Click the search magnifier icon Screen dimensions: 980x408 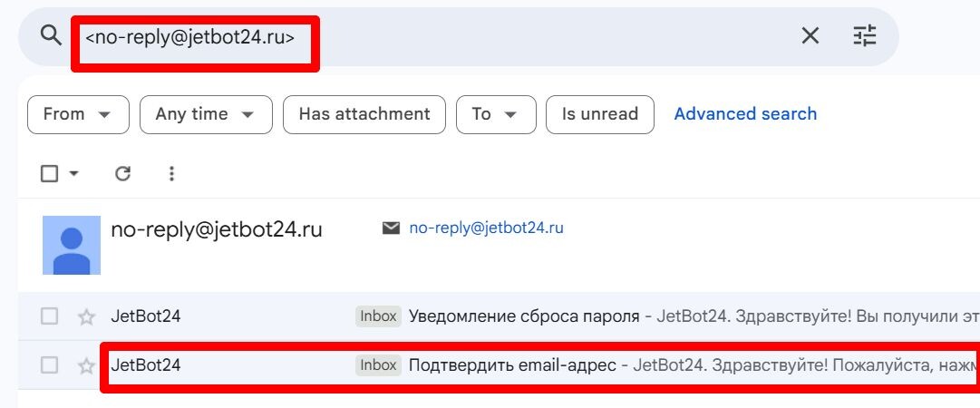51,35
